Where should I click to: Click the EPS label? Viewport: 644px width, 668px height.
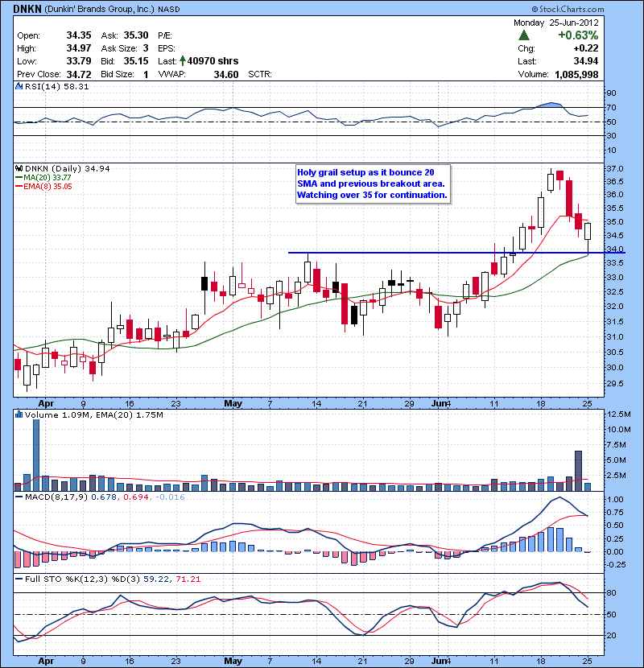point(166,48)
